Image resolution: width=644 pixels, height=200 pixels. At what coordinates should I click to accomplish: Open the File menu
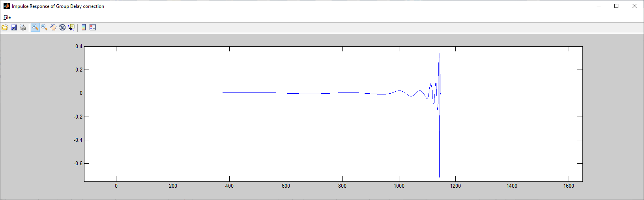7,17
